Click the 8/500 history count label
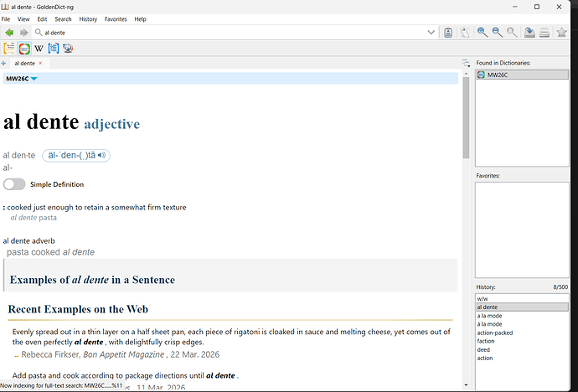The width and height of the screenshot is (578, 392). pyautogui.click(x=560, y=287)
